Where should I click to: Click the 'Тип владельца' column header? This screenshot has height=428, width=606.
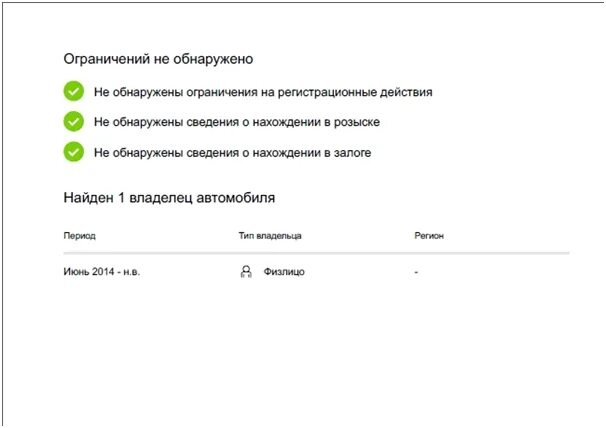coord(270,235)
